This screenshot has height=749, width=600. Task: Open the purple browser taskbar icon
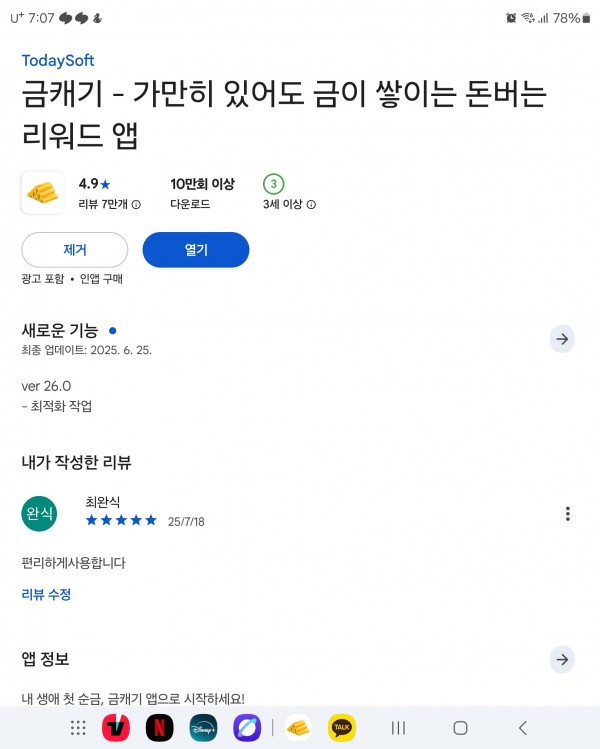click(247, 728)
